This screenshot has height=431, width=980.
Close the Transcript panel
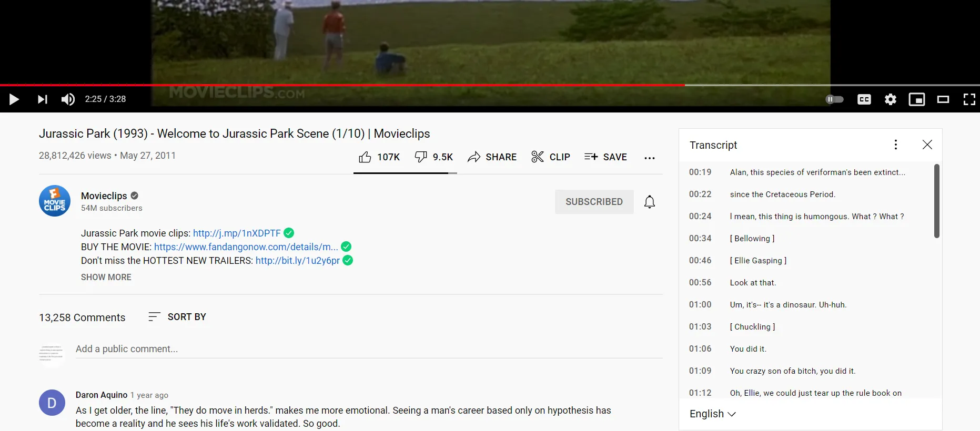click(x=927, y=145)
